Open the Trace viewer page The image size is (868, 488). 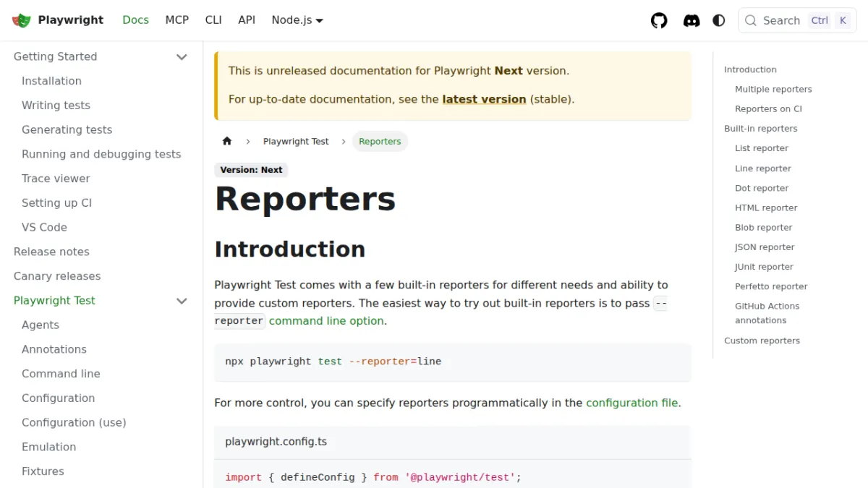click(x=56, y=179)
